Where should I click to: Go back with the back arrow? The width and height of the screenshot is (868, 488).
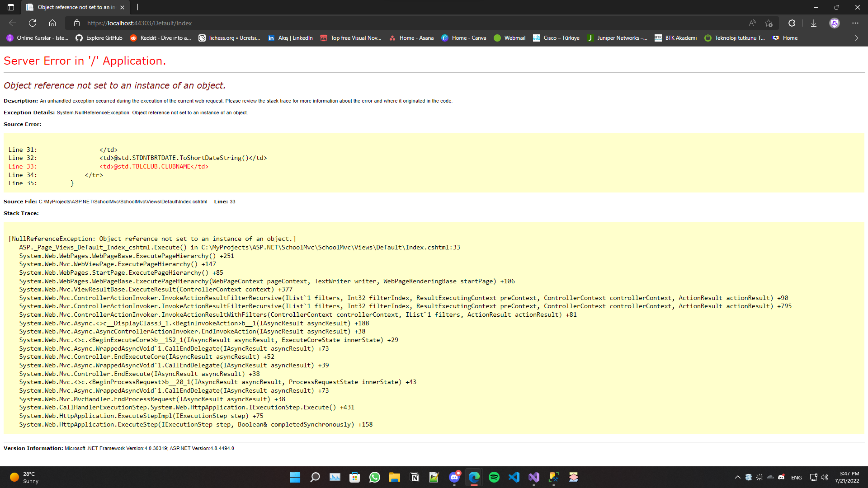pos(13,23)
